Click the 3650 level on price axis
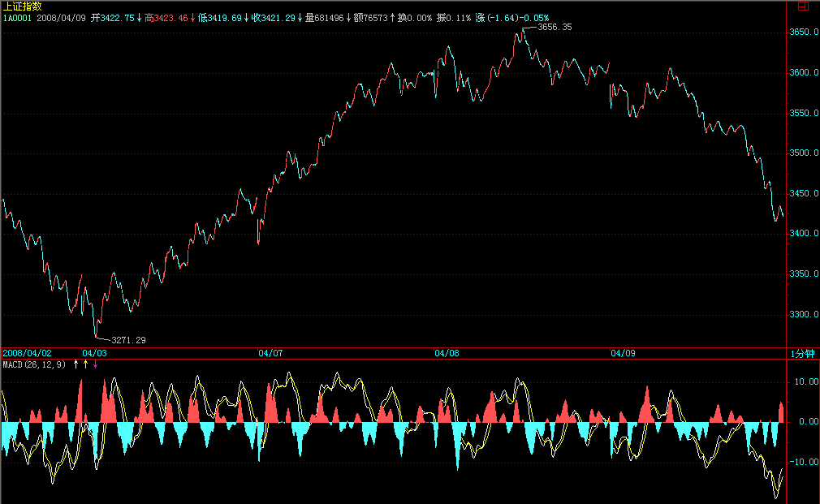 click(804, 32)
